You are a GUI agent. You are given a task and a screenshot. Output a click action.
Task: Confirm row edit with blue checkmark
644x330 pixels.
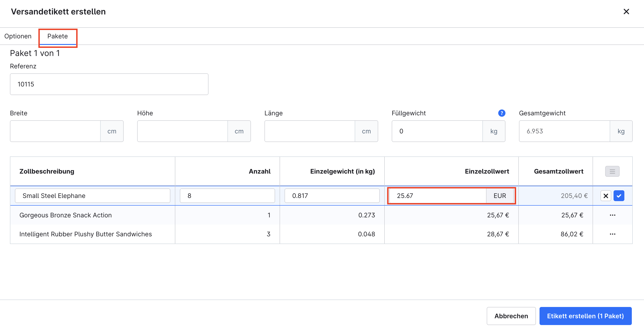(619, 196)
